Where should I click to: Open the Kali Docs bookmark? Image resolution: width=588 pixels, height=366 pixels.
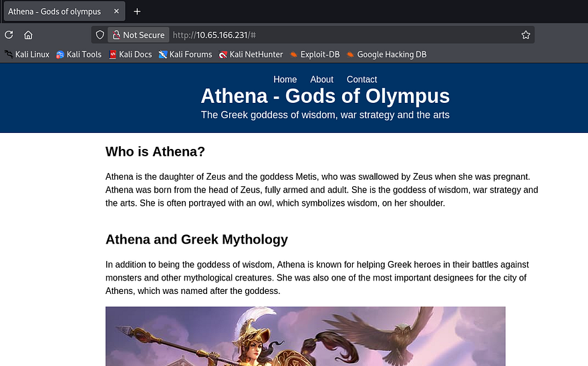[130, 55]
